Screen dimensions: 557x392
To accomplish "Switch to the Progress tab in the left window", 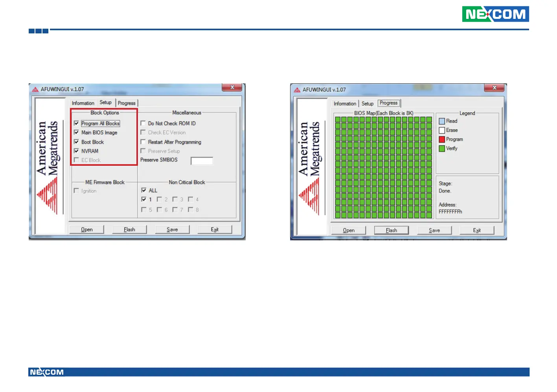I will tap(127, 103).
